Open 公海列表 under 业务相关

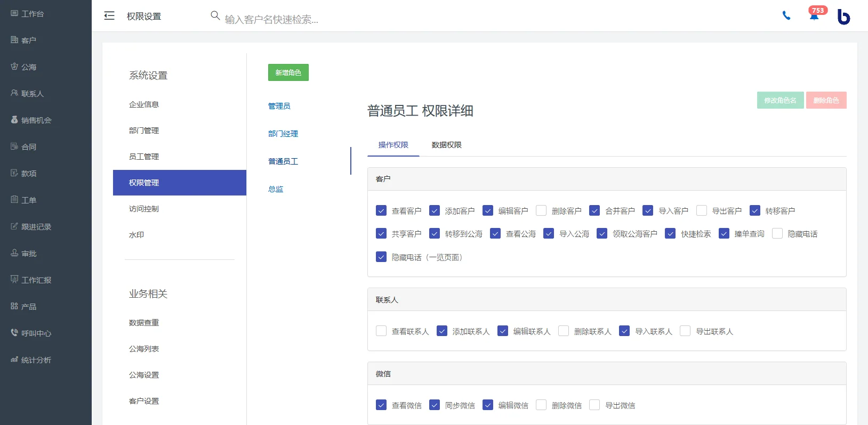click(x=144, y=349)
